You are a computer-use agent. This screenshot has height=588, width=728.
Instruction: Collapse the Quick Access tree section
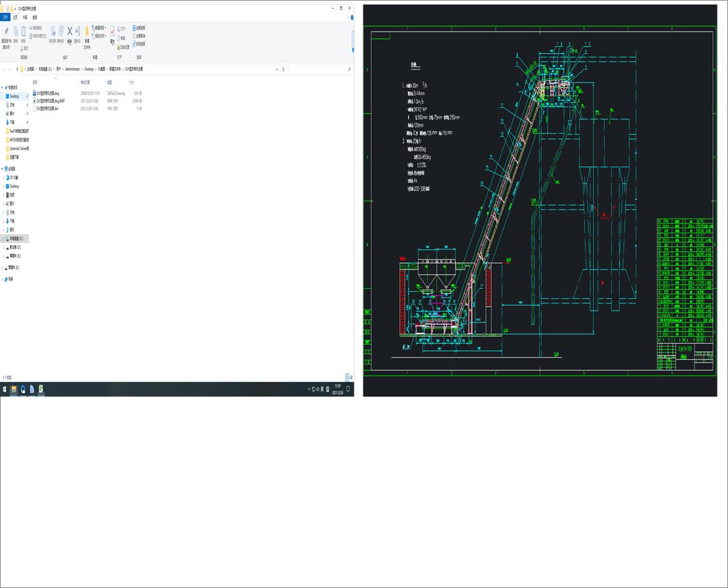[3, 87]
